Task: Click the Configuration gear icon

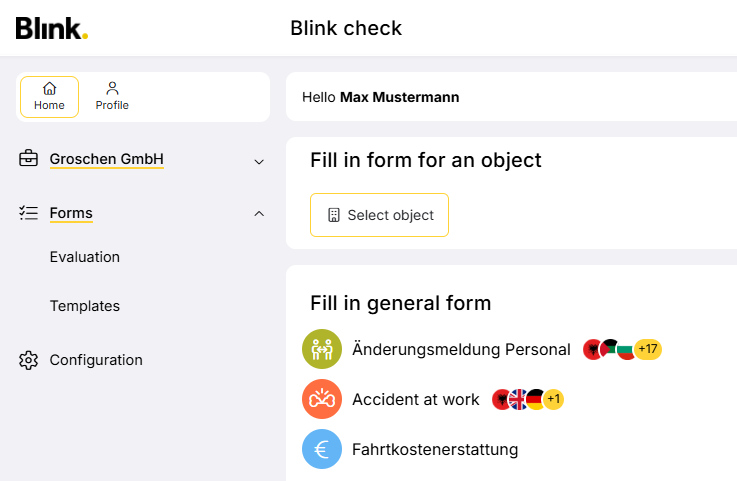Action: point(29,360)
